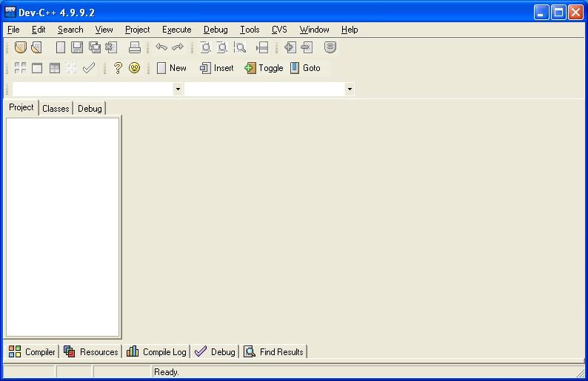Image resolution: width=588 pixels, height=381 pixels.
Task: Click the Compile four-squares icon
Action: [20, 68]
